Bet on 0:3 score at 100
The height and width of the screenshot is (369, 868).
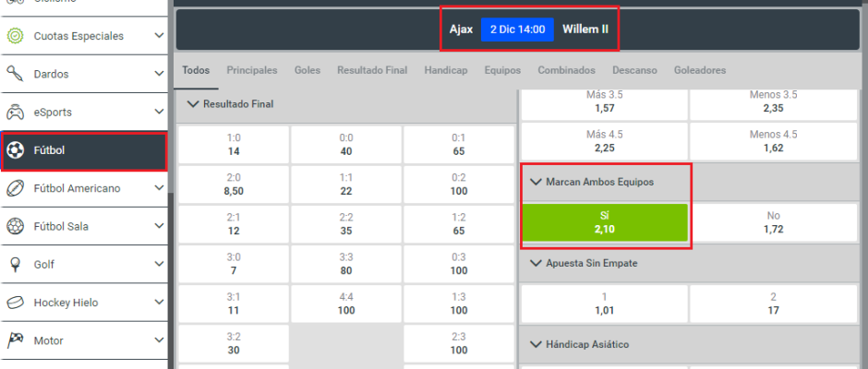coord(459,264)
